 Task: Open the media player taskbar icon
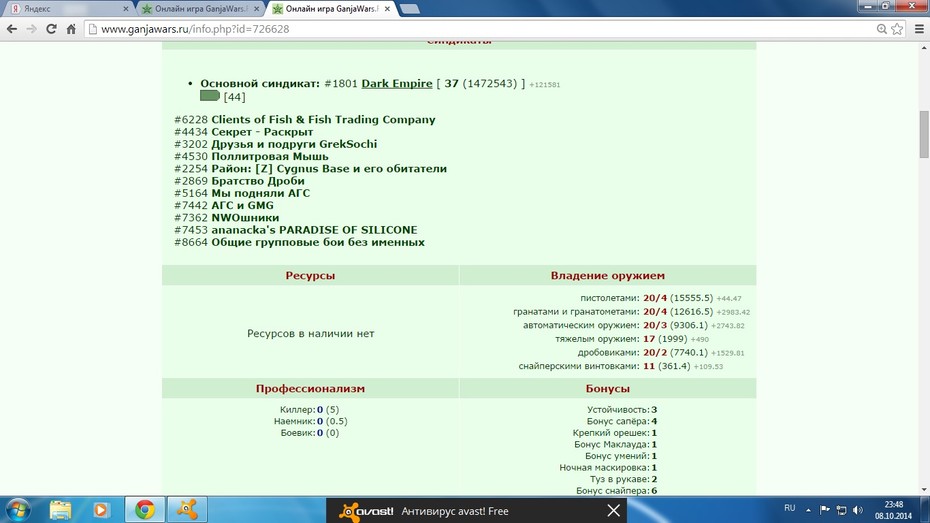click(x=101, y=510)
